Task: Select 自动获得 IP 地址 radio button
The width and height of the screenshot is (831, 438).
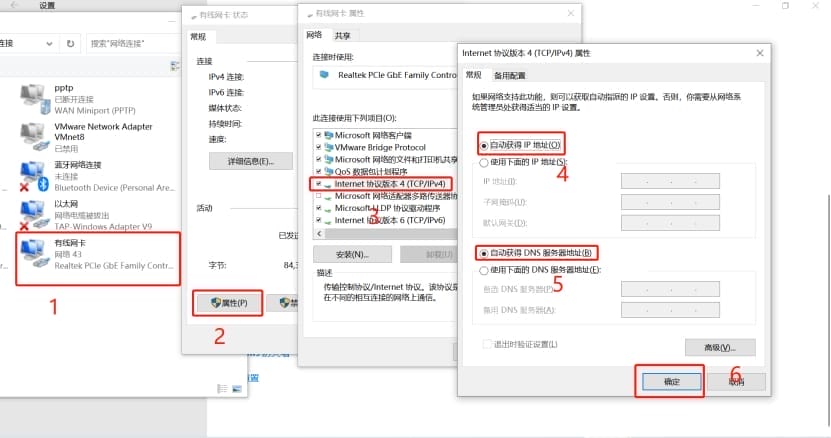Action: pos(484,145)
